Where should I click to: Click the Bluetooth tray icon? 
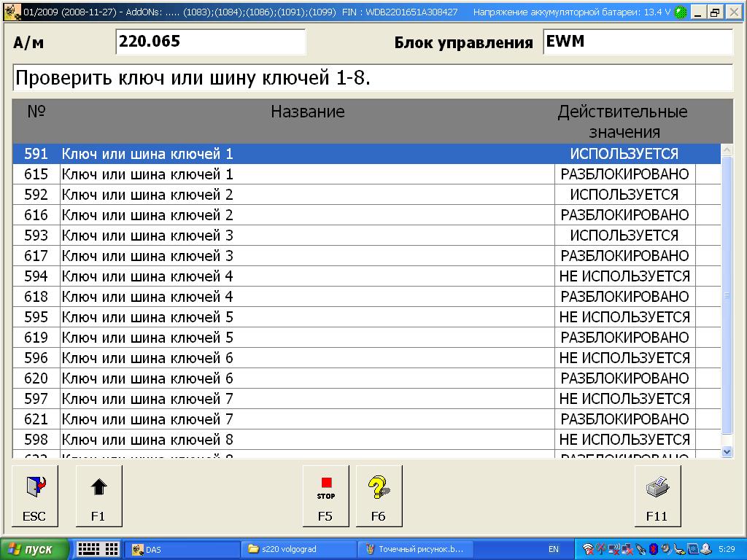pos(654,549)
